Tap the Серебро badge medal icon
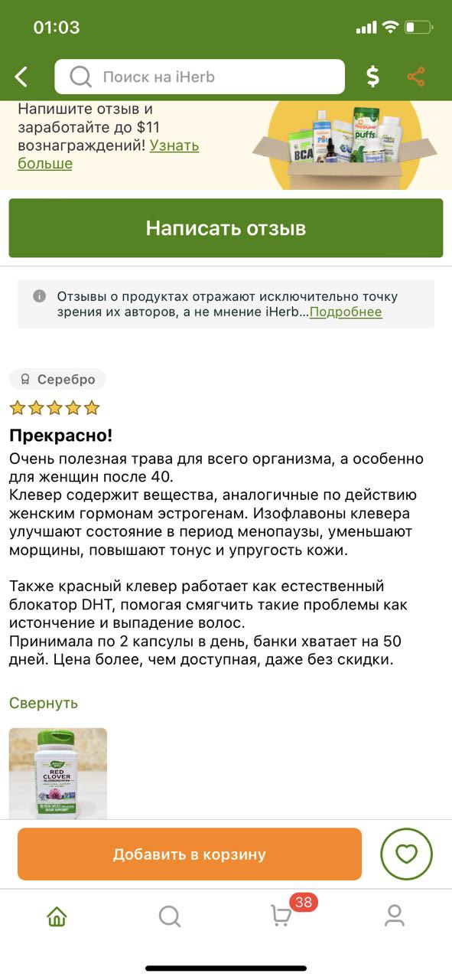Image resolution: width=452 pixels, height=980 pixels. point(25,379)
